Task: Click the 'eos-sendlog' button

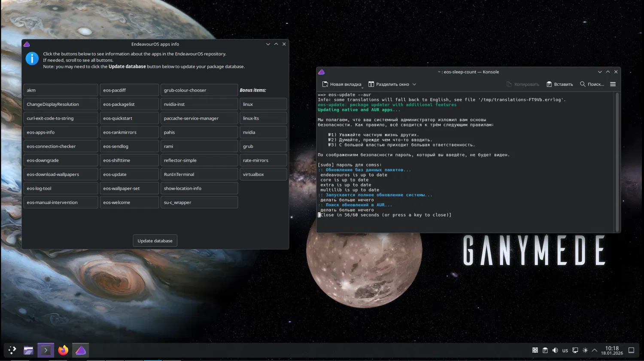Action: [130, 146]
